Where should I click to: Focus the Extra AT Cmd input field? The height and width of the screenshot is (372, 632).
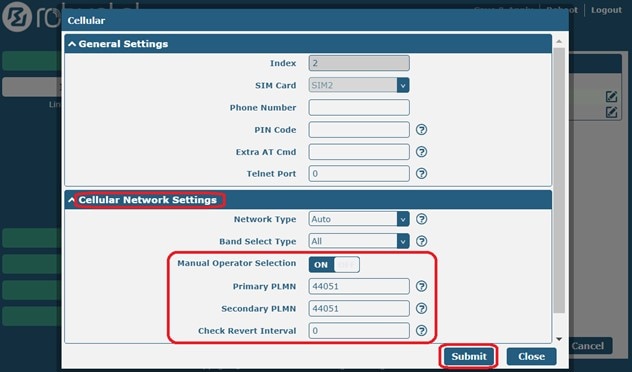click(x=359, y=152)
